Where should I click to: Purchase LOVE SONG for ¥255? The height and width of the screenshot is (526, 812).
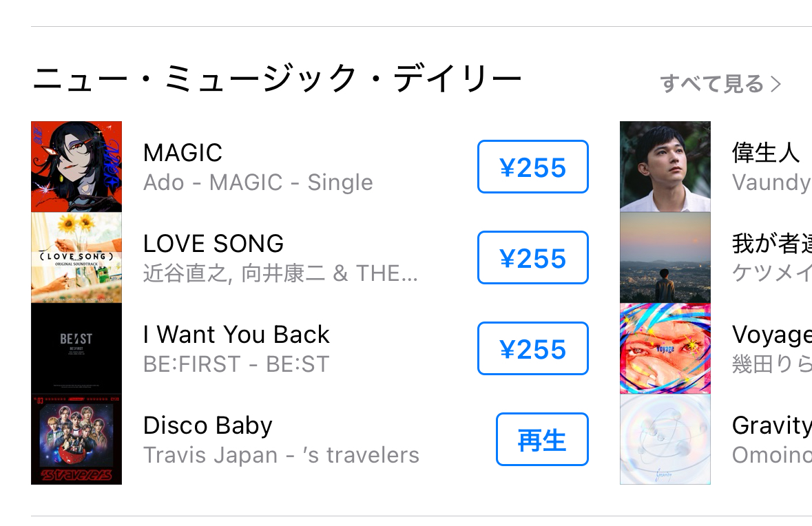point(532,257)
